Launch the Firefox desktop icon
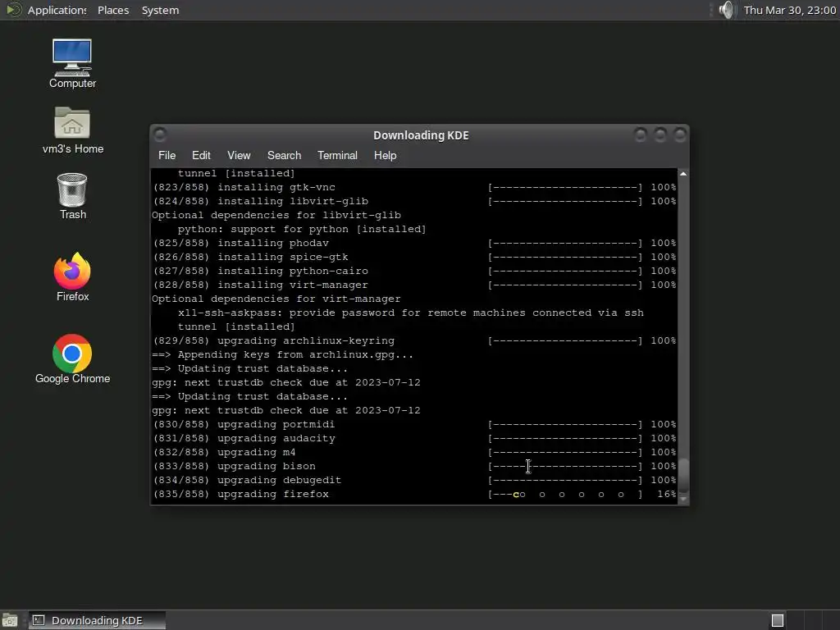The width and height of the screenshot is (840, 630). (x=72, y=277)
